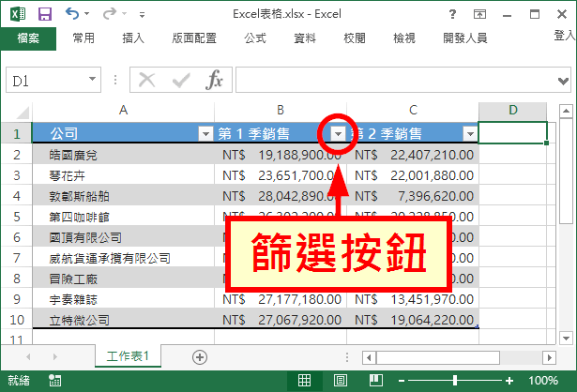The width and height of the screenshot is (577, 392).
Task: Switch to the 插入 ribbon tab
Action: click(133, 38)
